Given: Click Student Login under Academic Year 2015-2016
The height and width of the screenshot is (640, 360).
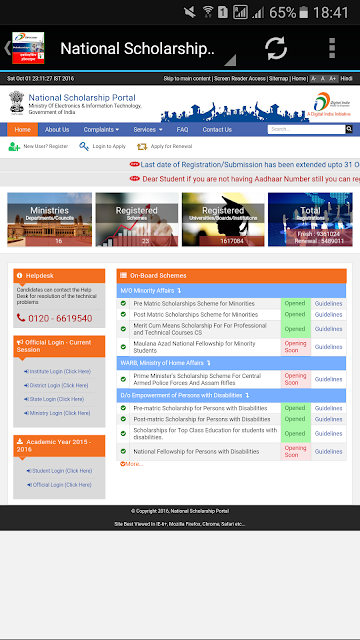Looking at the screenshot, I should click(x=59, y=471).
